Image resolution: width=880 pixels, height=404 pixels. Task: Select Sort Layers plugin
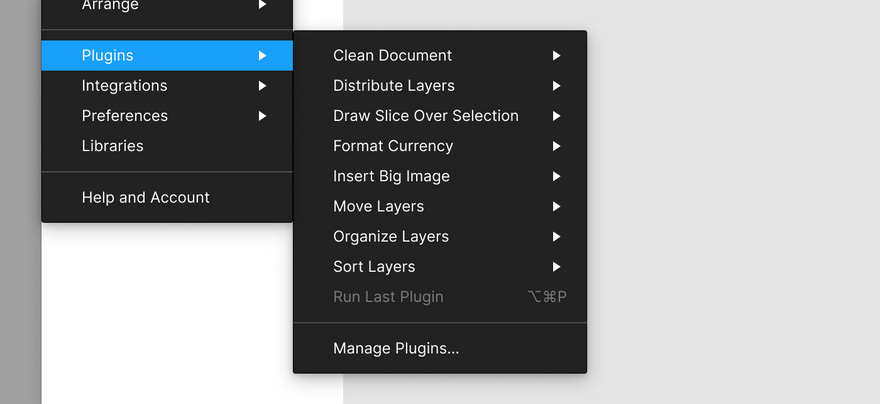tap(440, 267)
